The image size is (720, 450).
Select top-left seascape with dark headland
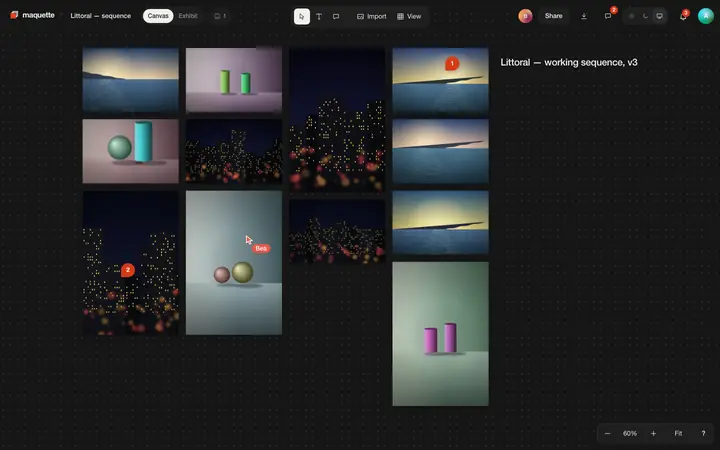130,80
